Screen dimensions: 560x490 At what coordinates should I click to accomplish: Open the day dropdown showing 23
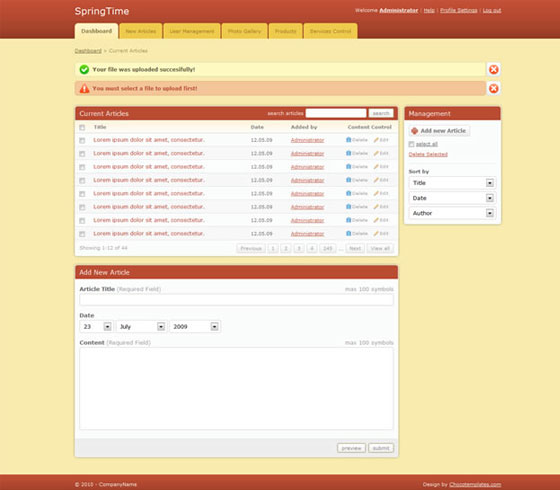point(96,326)
